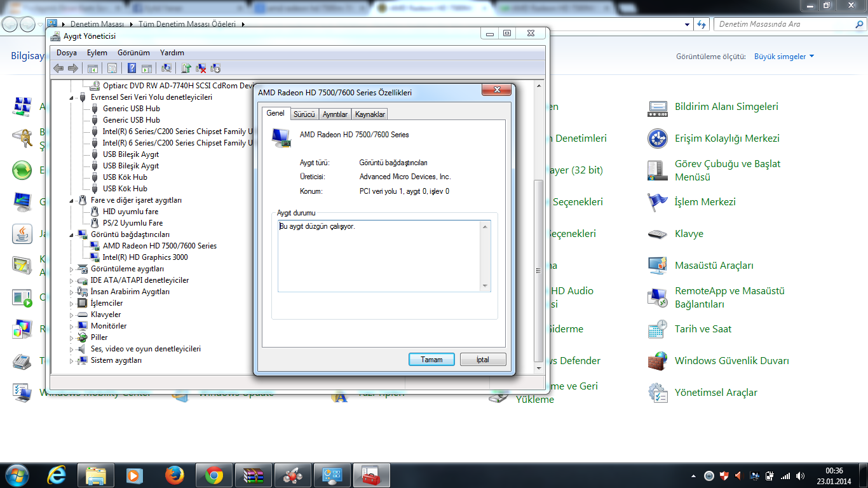Open Windows Güvenlik Duvarı icon
The width and height of the screenshot is (868, 488).
point(658,361)
